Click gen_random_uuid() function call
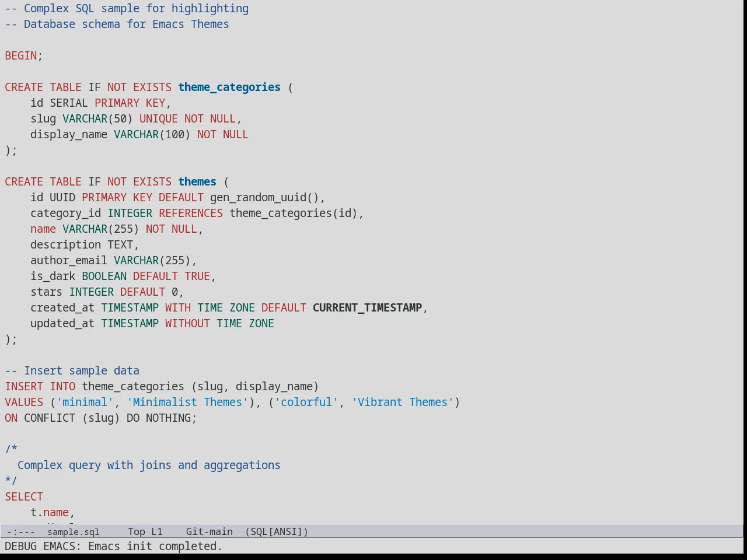Viewport: 747px width, 560px height. click(264, 198)
